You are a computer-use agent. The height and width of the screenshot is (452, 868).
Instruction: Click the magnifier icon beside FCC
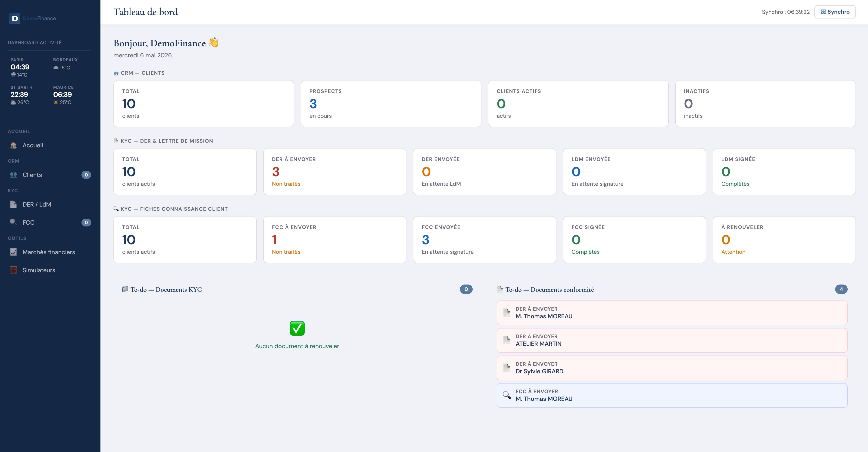tap(13, 222)
